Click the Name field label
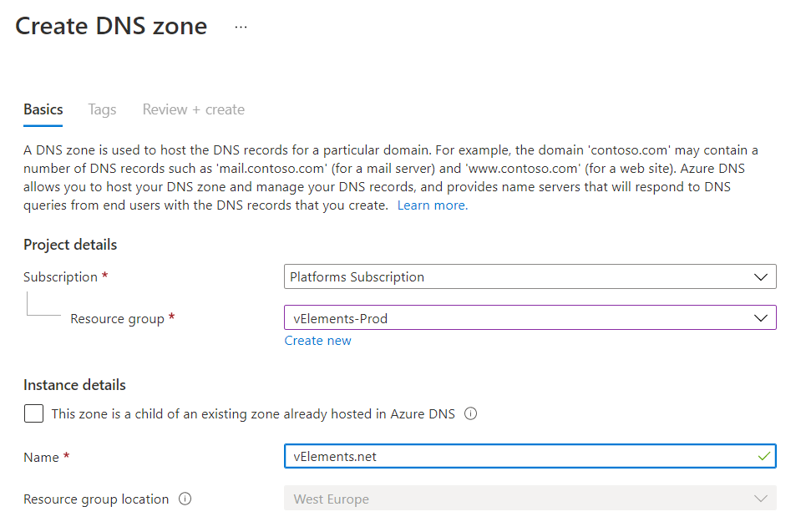Image resolution: width=806 pixels, height=532 pixels. (x=41, y=458)
